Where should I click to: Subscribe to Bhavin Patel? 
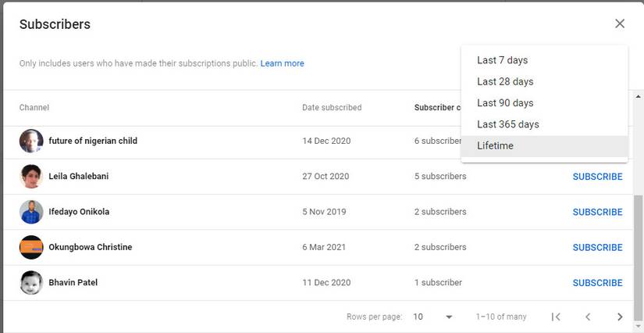point(598,283)
